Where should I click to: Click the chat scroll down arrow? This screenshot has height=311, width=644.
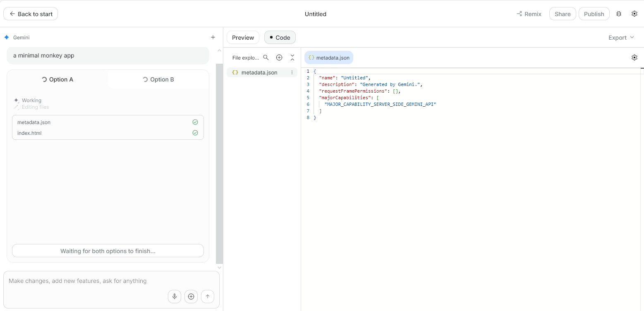219,268
